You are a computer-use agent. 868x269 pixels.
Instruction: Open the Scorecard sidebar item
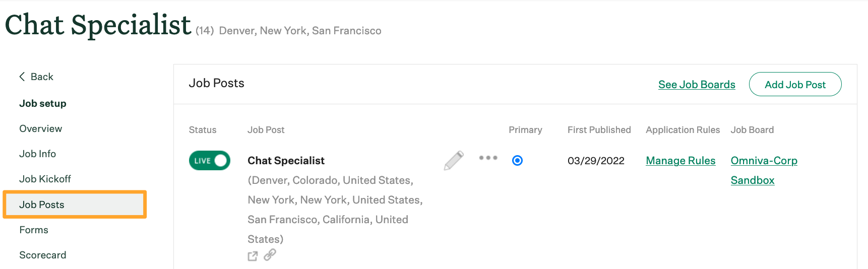(x=42, y=255)
